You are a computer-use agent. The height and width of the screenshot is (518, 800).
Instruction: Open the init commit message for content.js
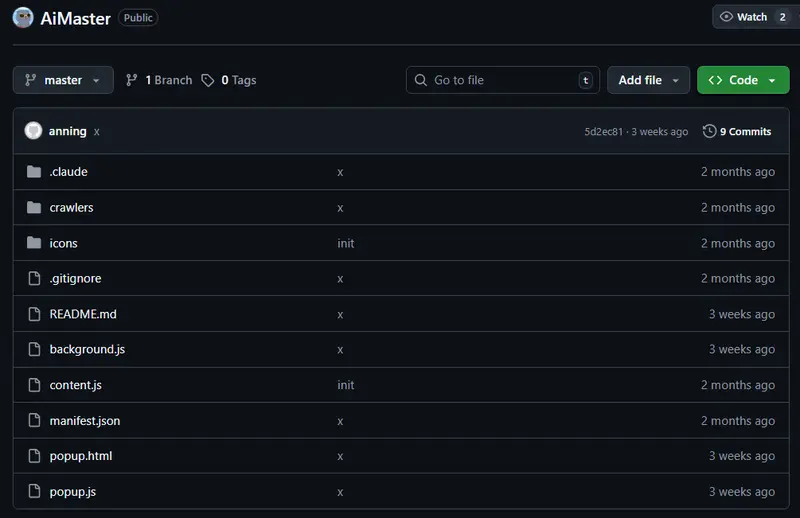(x=346, y=385)
